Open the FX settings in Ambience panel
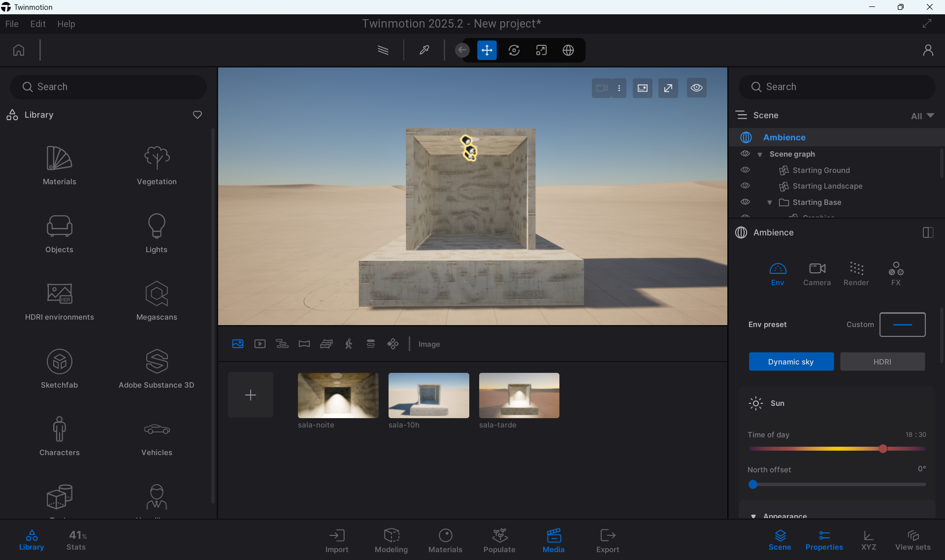This screenshot has width=945, height=560. pos(895,273)
